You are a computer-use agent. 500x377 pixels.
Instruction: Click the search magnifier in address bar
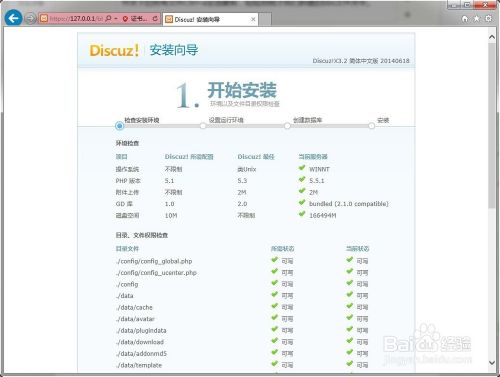click(108, 19)
